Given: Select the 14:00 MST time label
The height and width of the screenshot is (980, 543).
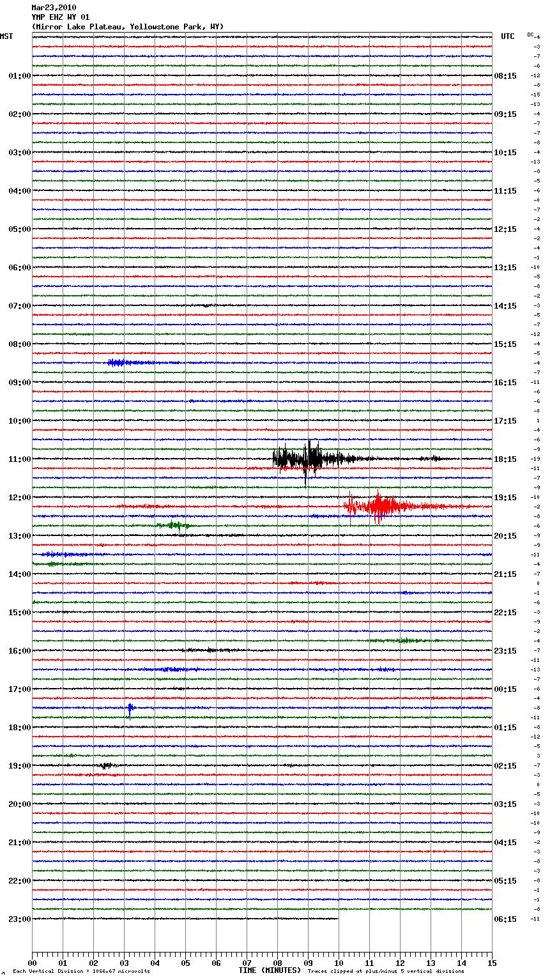Looking at the screenshot, I should point(19,574).
